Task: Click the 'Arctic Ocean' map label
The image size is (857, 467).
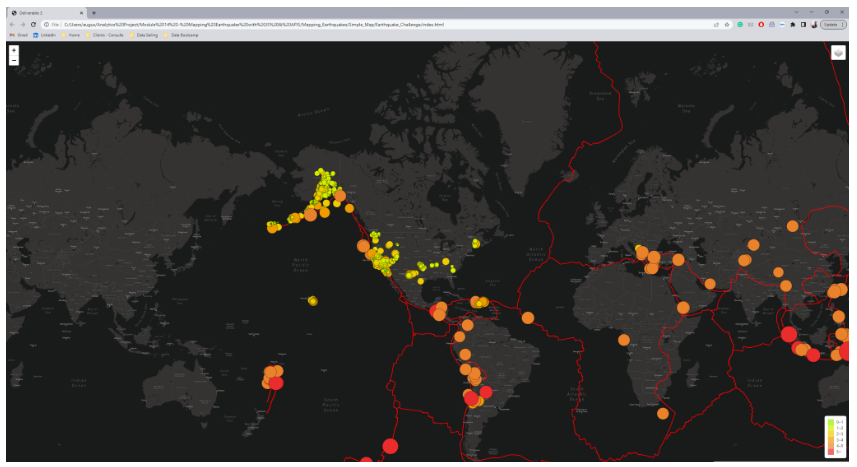Action: [x=314, y=112]
